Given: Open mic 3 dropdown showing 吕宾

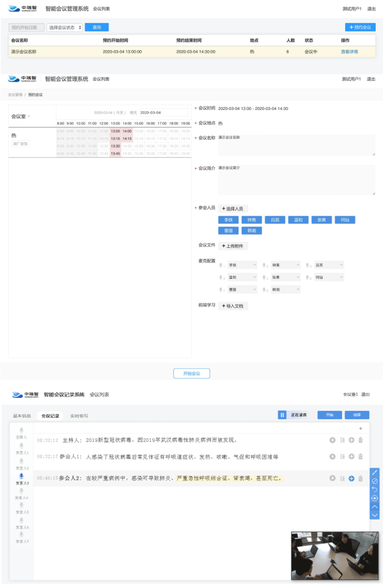Looking at the screenshot, I should [328, 265].
